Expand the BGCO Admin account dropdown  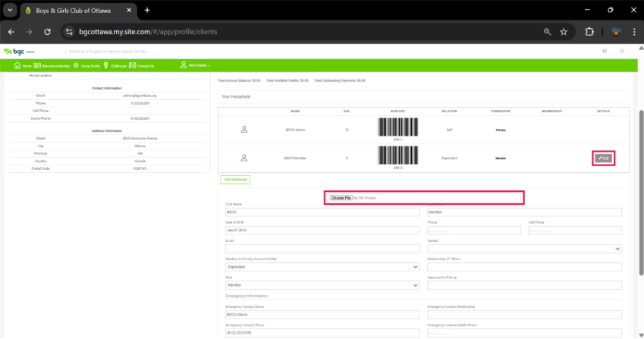(x=195, y=65)
